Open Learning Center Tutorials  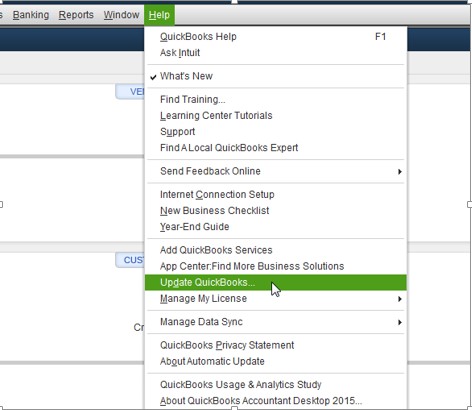pos(276,115)
